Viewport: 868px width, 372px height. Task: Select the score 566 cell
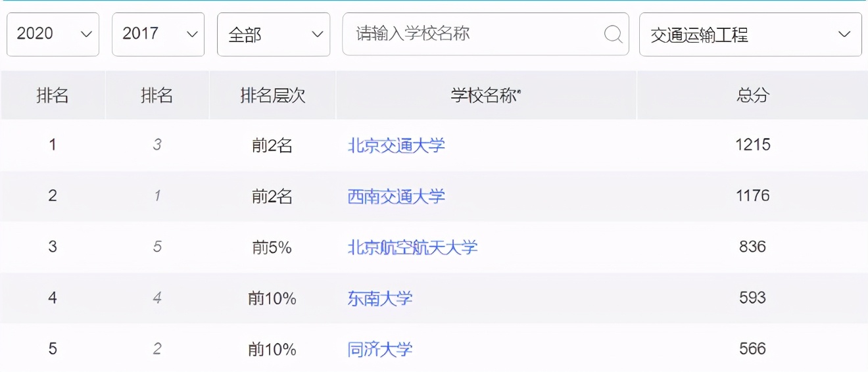(752, 348)
